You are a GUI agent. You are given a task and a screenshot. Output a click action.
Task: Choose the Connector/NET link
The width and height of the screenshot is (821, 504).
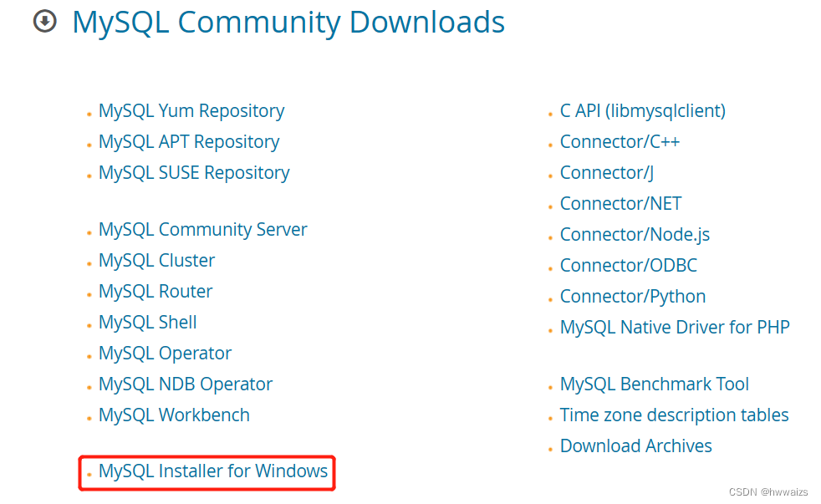[621, 204]
